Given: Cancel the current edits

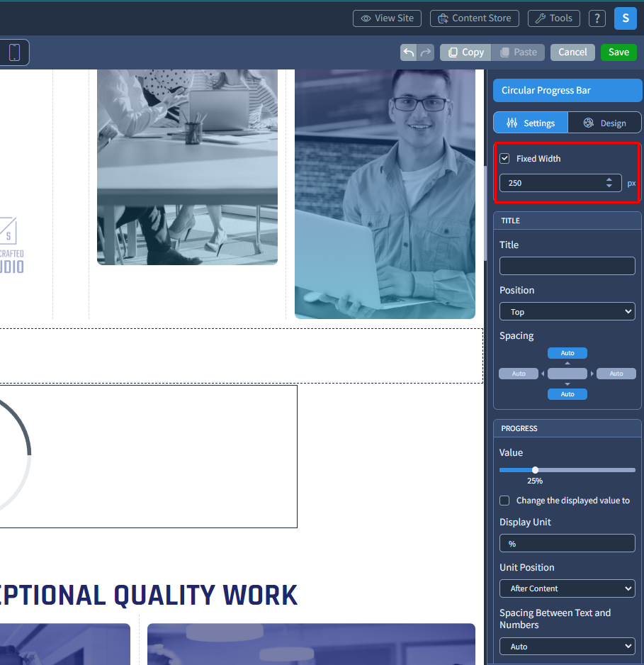Looking at the screenshot, I should (x=572, y=52).
